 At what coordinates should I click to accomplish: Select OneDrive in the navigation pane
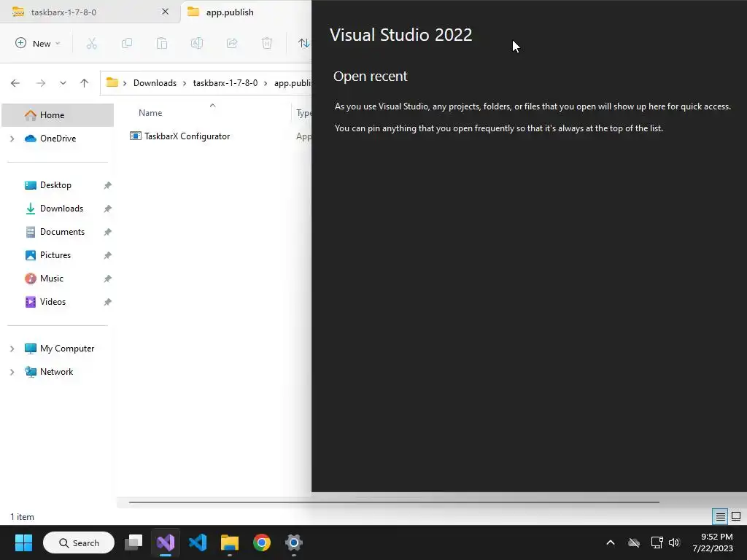click(58, 138)
